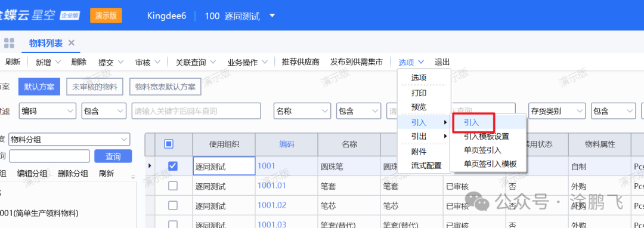Click the 查询 button

point(113,156)
